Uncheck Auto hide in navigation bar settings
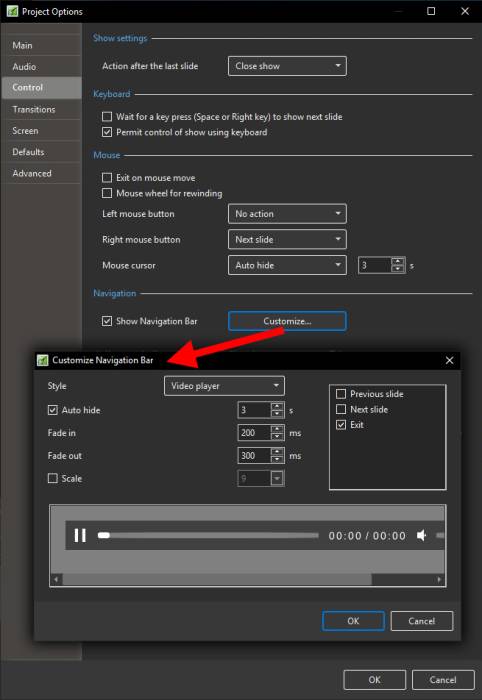482x700 pixels. (53, 410)
